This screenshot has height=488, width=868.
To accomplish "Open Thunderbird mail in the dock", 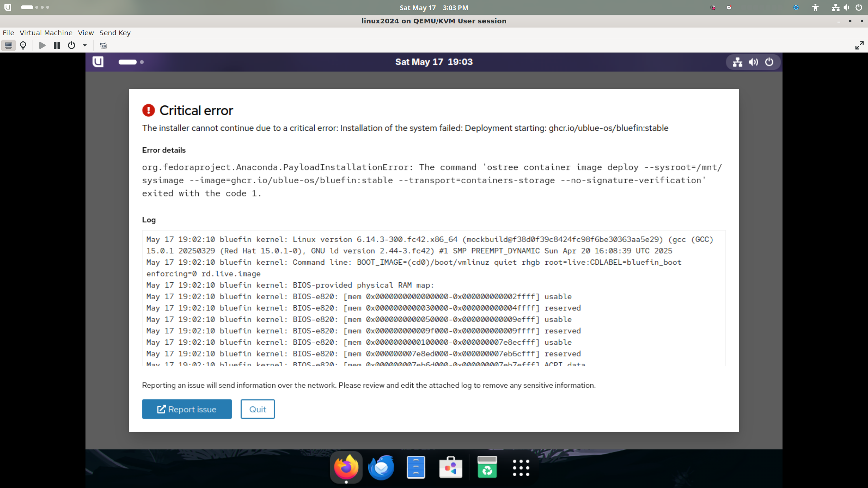I will coord(381,467).
